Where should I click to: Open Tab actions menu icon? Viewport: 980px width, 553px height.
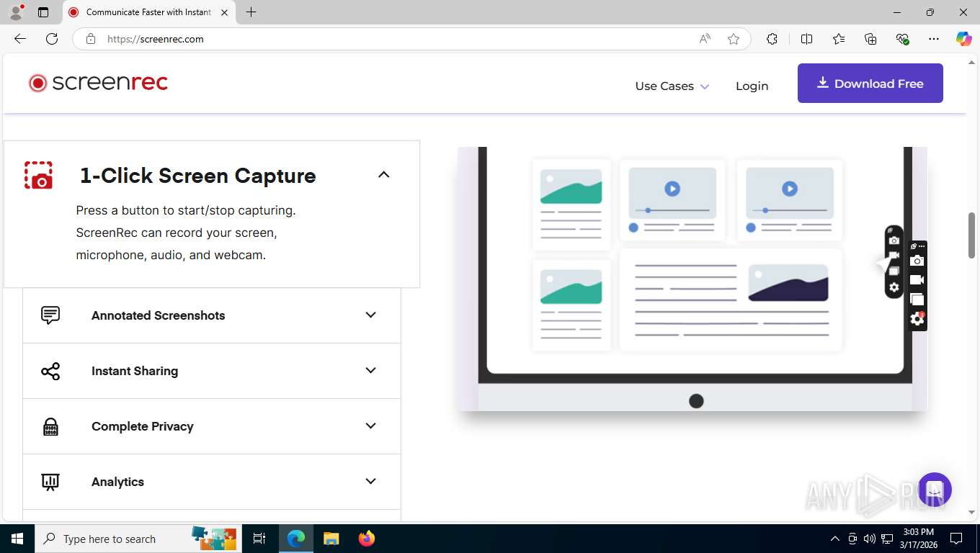point(43,12)
